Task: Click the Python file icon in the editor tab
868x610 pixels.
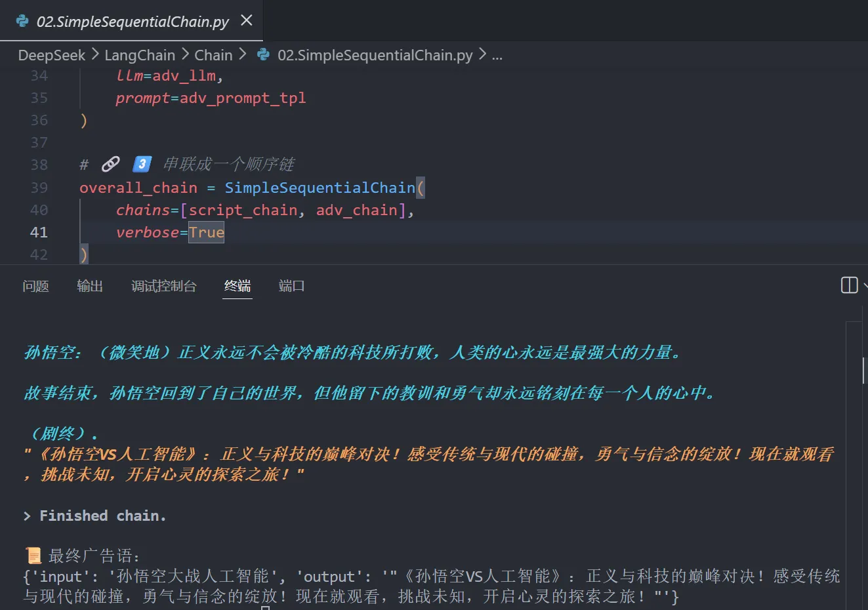Action: click(x=22, y=21)
